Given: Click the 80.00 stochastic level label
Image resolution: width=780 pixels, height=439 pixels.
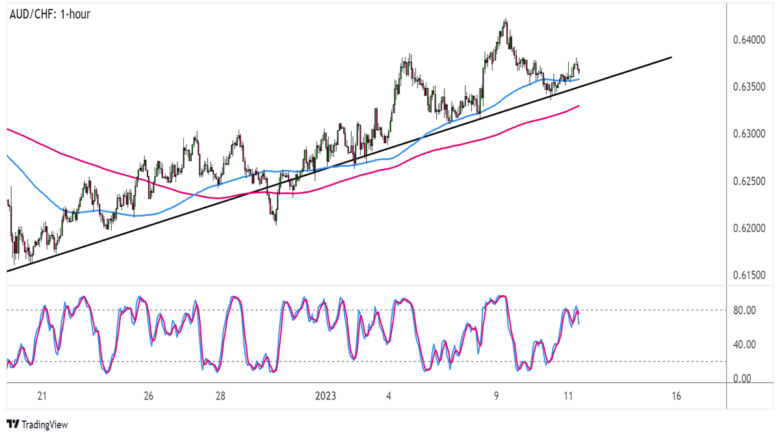Looking at the screenshot, I should coord(742,311).
